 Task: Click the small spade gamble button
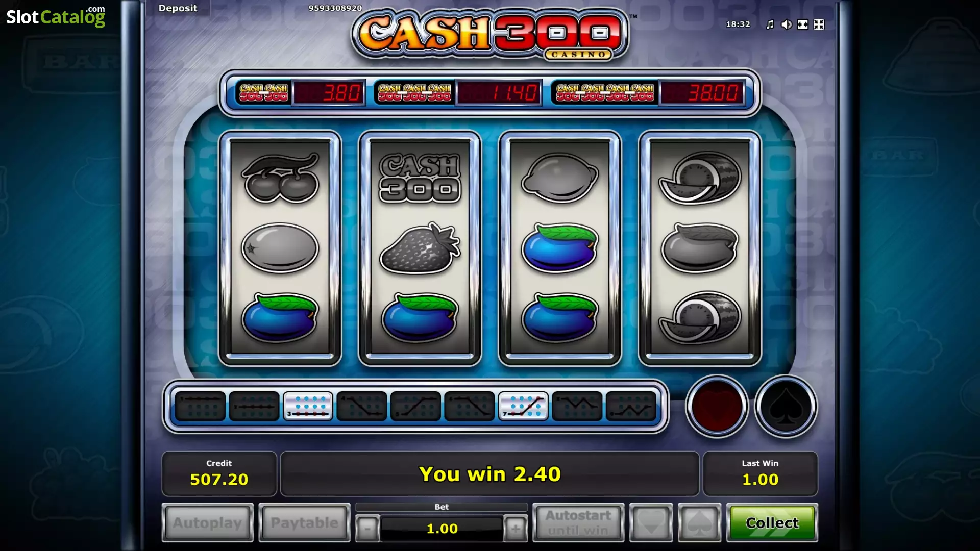(699, 522)
